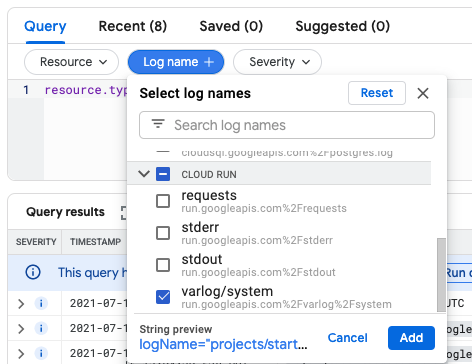Expand the first log entry row
The width and height of the screenshot is (472, 364).
point(21,304)
